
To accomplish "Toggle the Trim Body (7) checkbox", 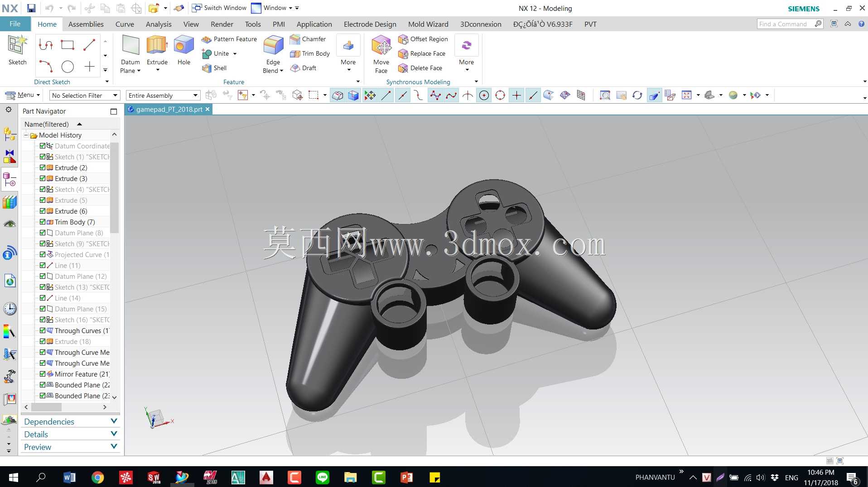I will coord(43,222).
